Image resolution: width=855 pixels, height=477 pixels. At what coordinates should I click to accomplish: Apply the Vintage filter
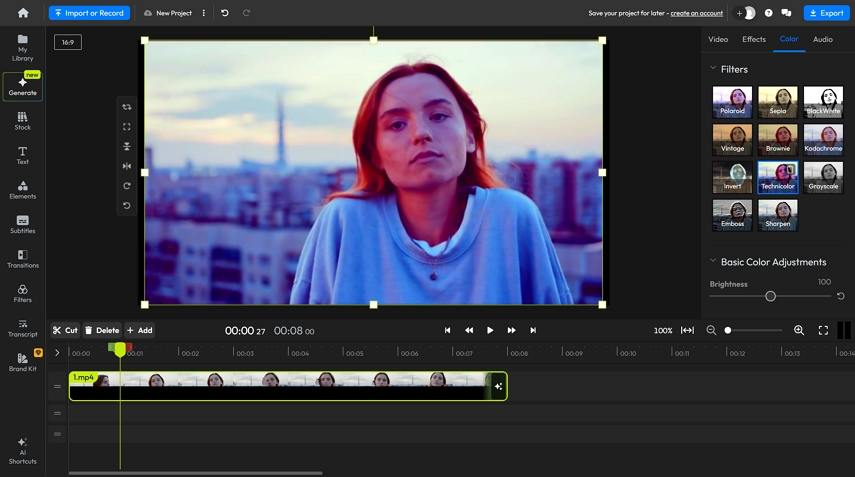(x=732, y=140)
